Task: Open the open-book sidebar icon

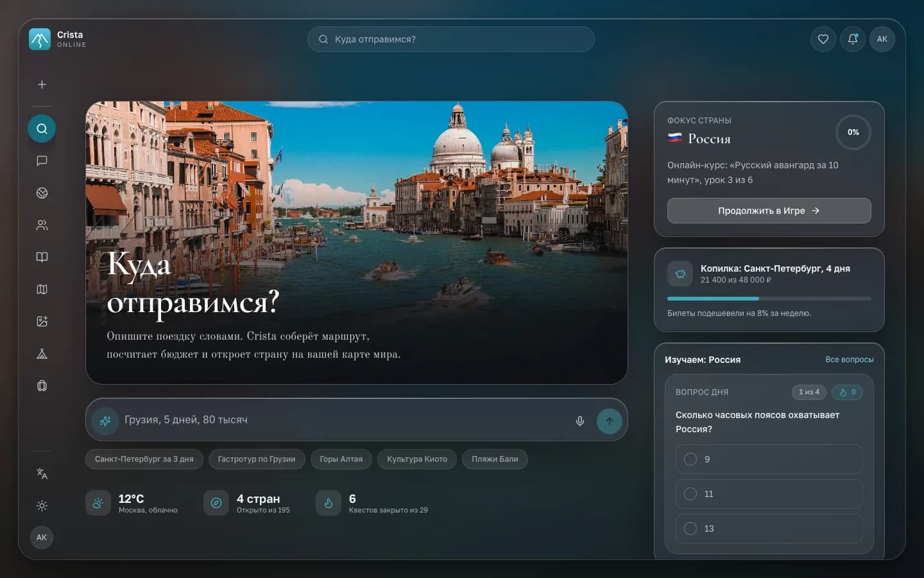Action: pos(42,257)
